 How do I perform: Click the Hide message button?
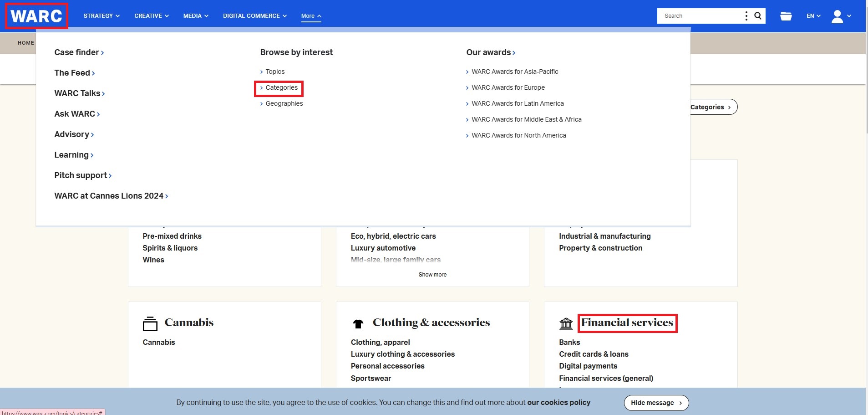tap(656, 403)
